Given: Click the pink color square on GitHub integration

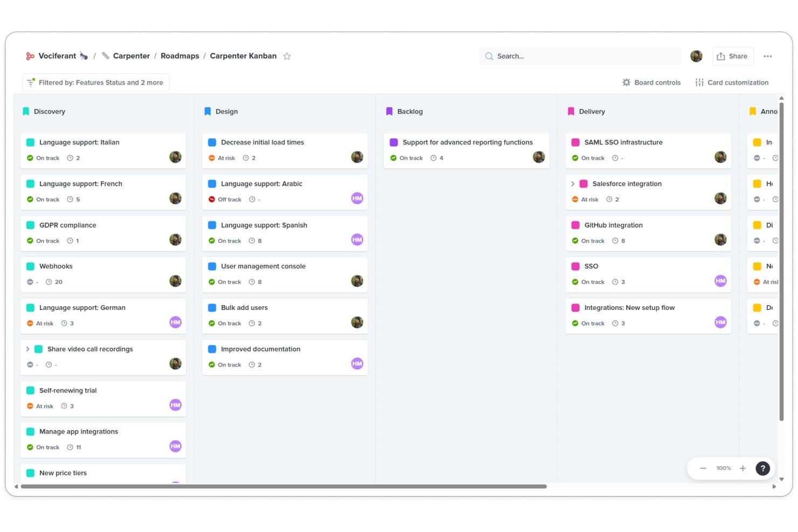Looking at the screenshot, I should tap(575, 225).
